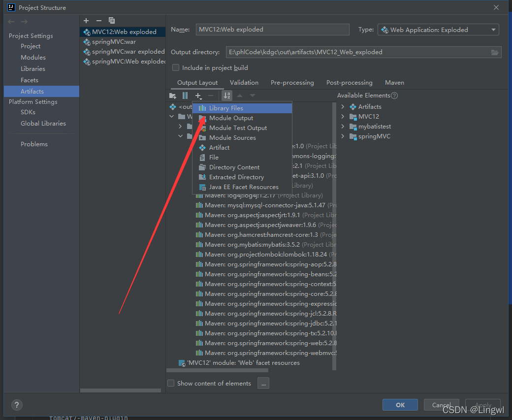Expand the collapsed folder under WEB-INF
The width and height of the screenshot is (512, 420).
click(x=180, y=126)
